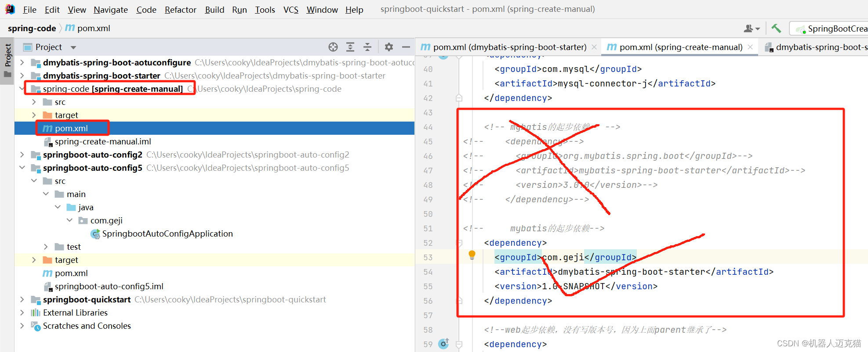Open Project panel settings gear
Image resolution: width=868 pixels, height=352 pixels.
click(x=389, y=47)
